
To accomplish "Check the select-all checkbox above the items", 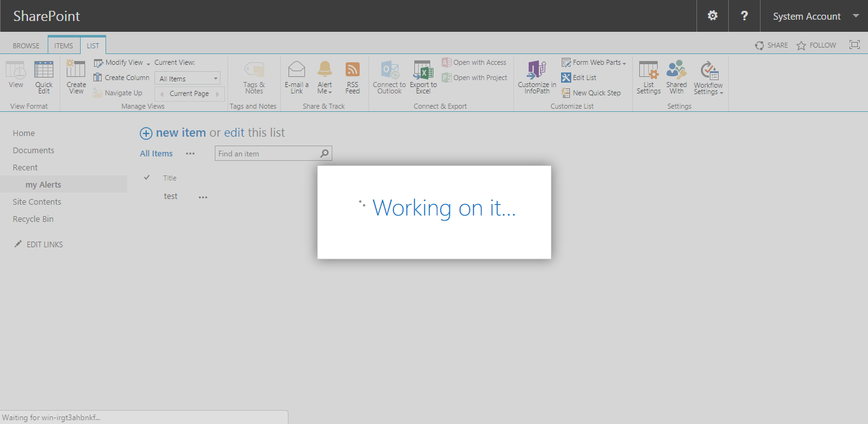I will (147, 178).
